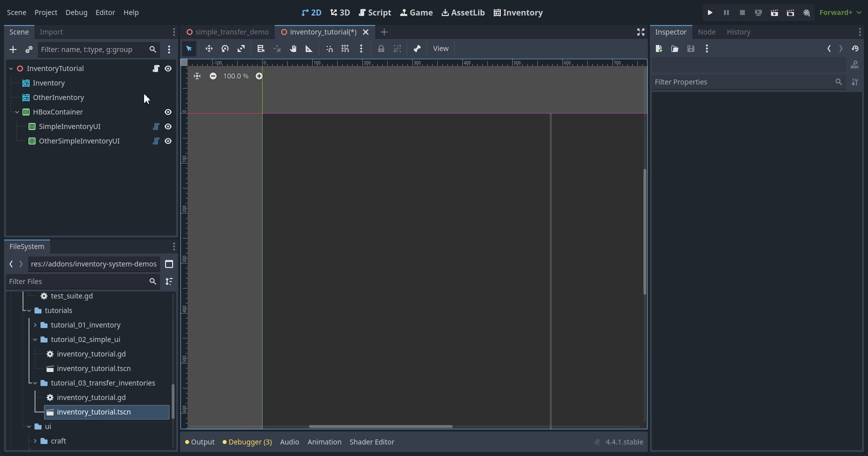Open the AssetLib workspace
The image size is (868, 456).
point(463,12)
